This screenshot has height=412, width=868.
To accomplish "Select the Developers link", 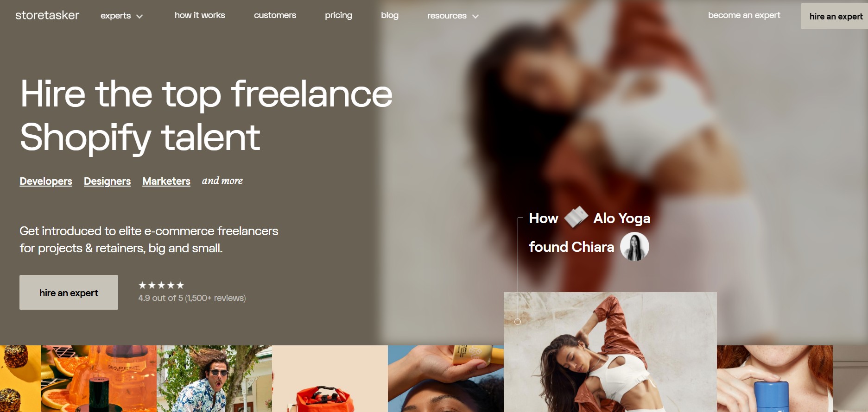I will coord(46,181).
